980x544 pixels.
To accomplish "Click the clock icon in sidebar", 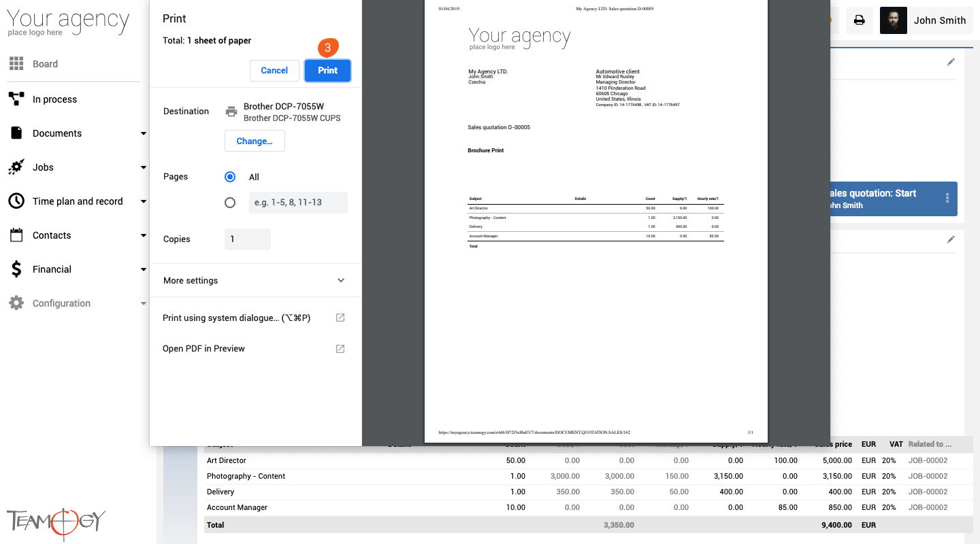I will 16,201.
